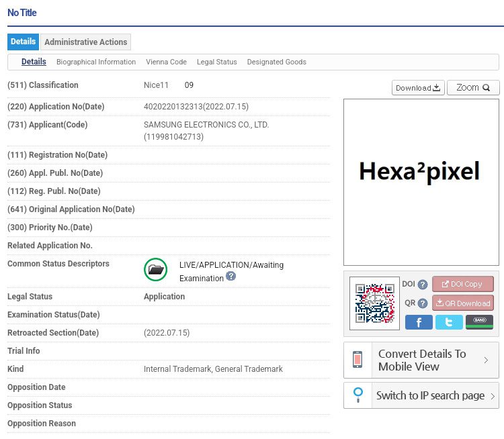Image resolution: width=504 pixels, height=439 pixels.
Task: Switch to Administrative Actions tab
Action: tap(85, 42)
